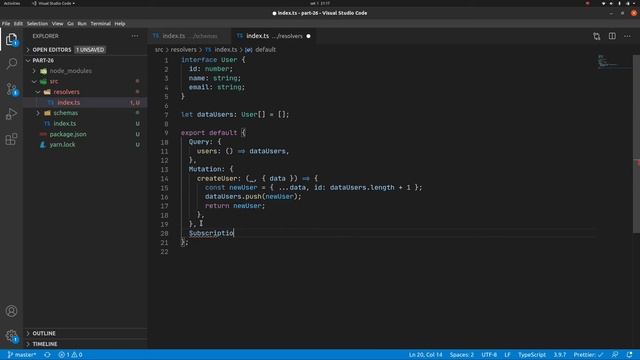Viewport: 640px width, 360px height.
Task: Click the Open Changes icon in editor toolbar
Action: point(597,36)
